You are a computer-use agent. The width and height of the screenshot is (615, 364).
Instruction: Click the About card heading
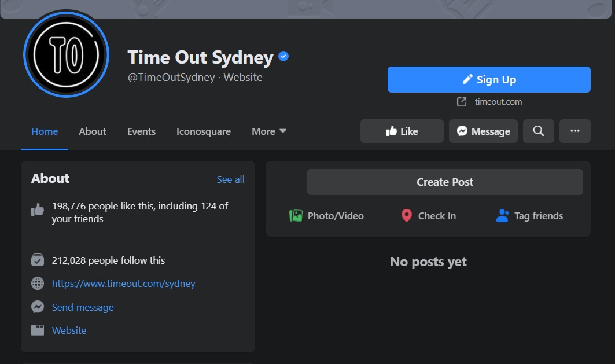(x=50, y=178)
